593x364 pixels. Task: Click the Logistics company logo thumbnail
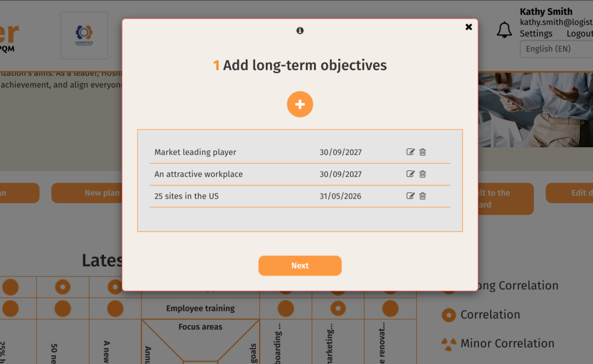[x=84, y=36]
